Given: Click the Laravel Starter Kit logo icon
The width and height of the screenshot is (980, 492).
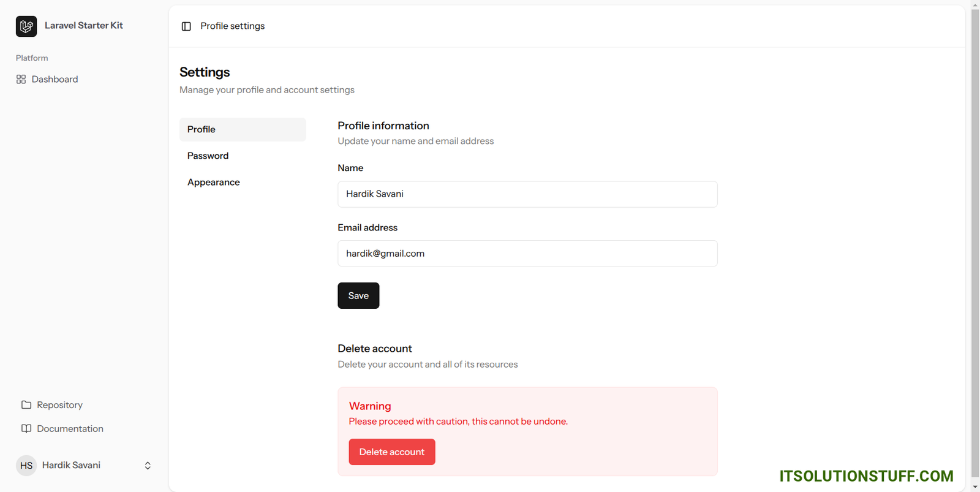Looking at the screenshot, I should tap(26, 26).
